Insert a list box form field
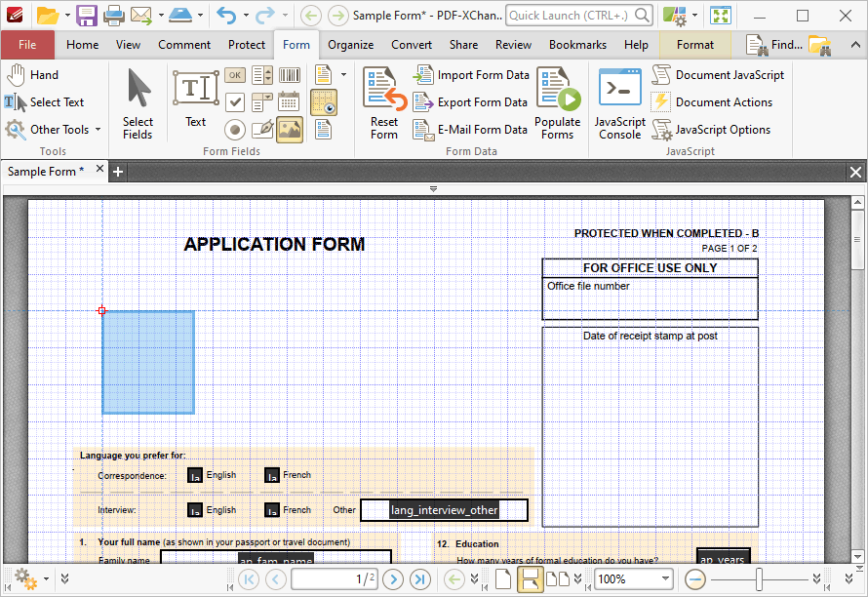Screen dimensions: 868x597 261,75
